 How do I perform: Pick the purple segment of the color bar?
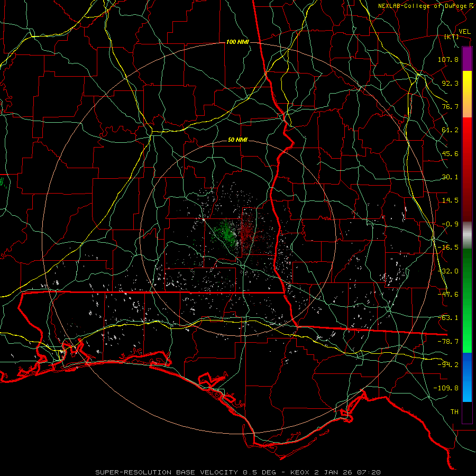[467, 59]
